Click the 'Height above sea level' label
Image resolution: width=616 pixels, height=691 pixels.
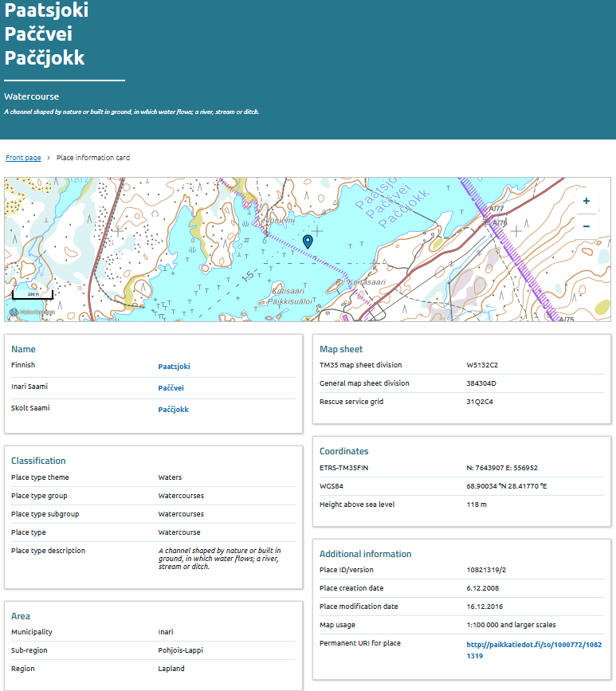(357, 505)
